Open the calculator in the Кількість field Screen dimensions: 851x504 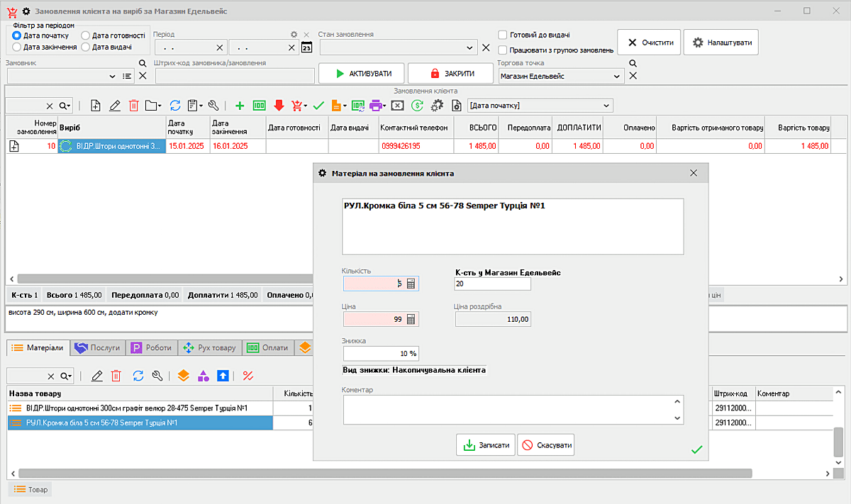coord(411,284)
